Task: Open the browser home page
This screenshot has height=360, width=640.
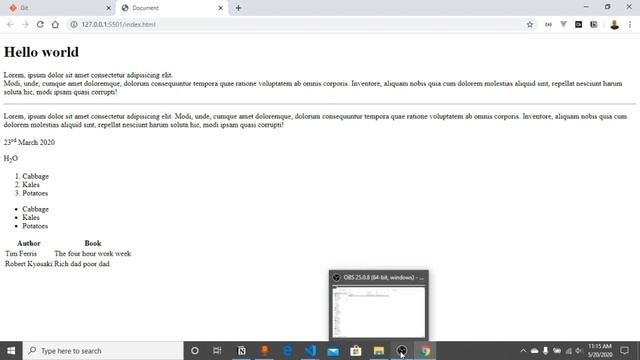Action: [55, 24]
